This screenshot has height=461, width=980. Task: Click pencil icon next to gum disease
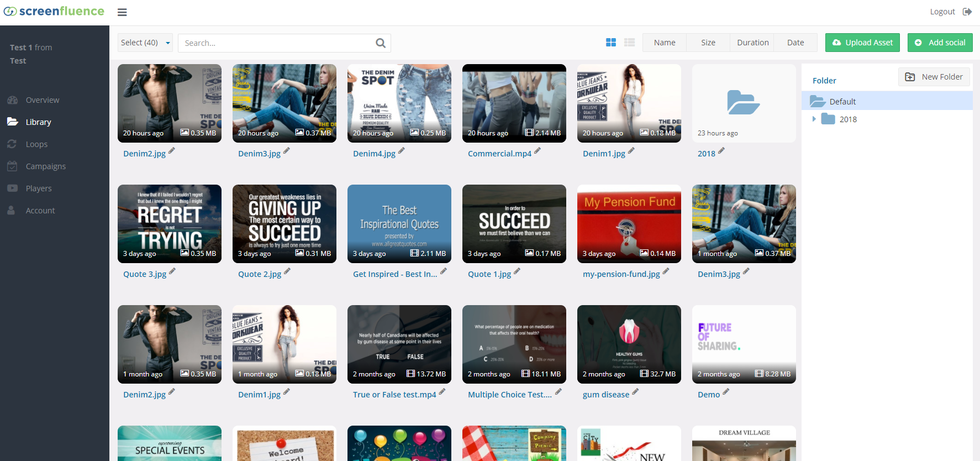(635, 392)
